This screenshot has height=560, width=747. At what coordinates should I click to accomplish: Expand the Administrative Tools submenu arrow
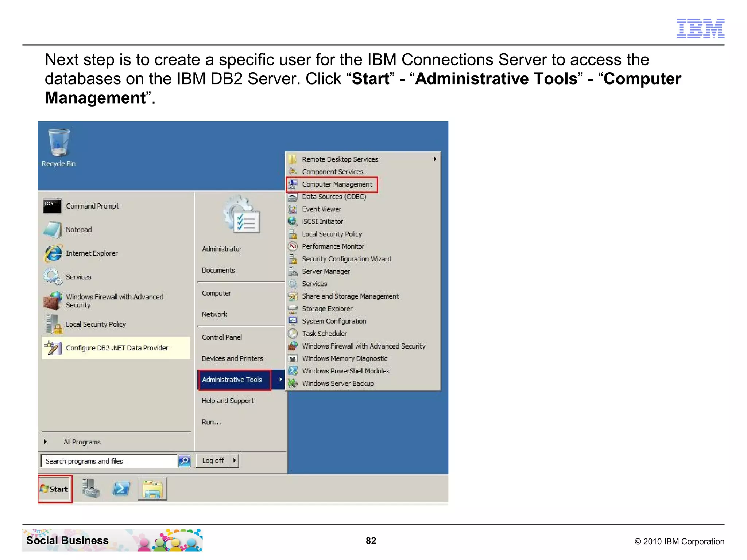pyautogui.click(x=280, y=380)
